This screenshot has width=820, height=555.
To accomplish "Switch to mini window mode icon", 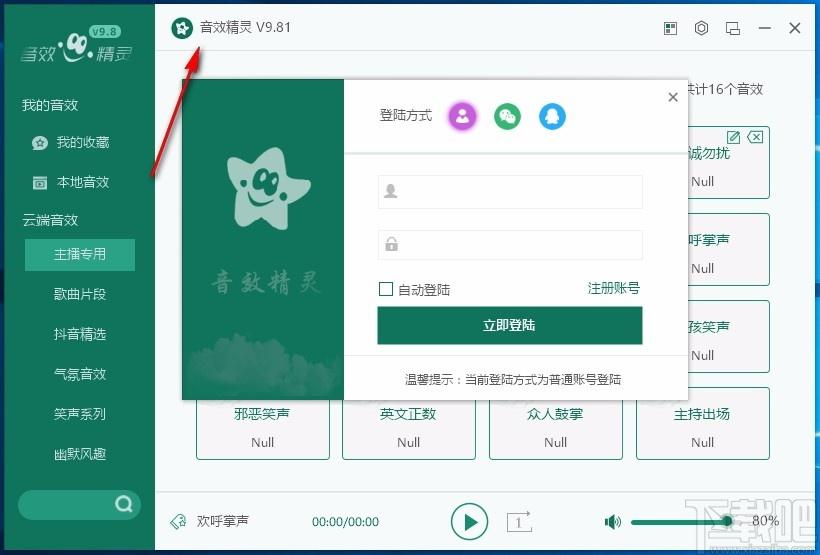I will 733,28.
